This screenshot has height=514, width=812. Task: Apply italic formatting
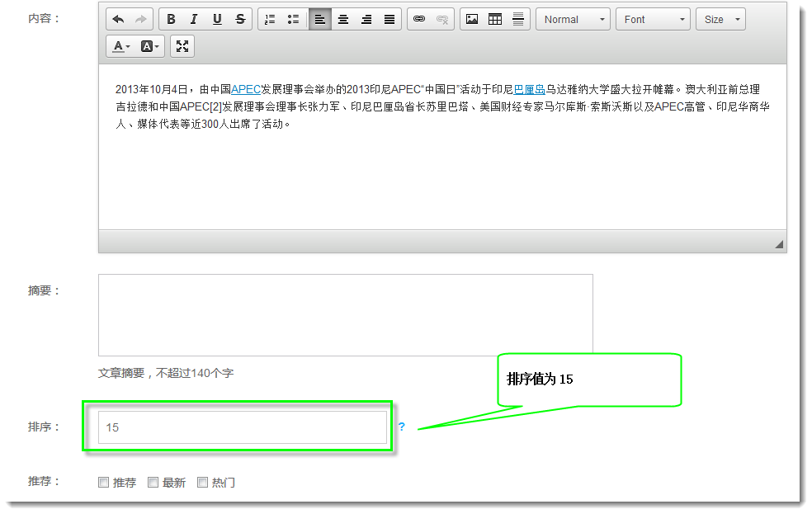(x=194, y=20)
